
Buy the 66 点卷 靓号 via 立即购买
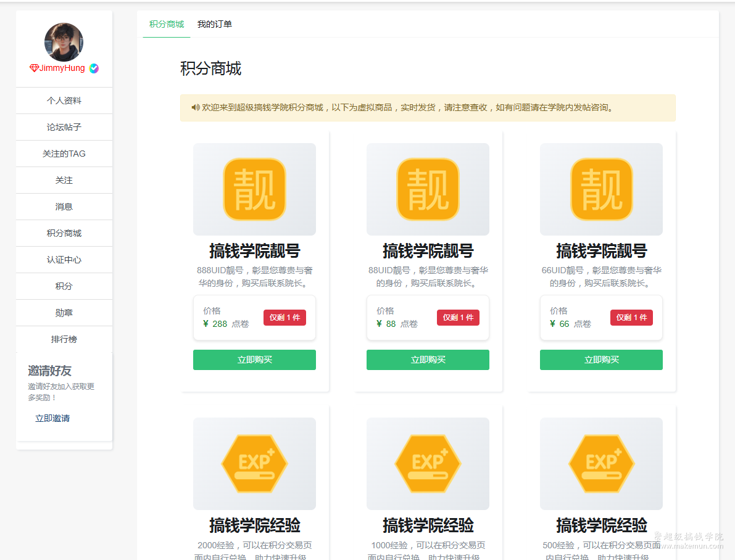[602, 360]
